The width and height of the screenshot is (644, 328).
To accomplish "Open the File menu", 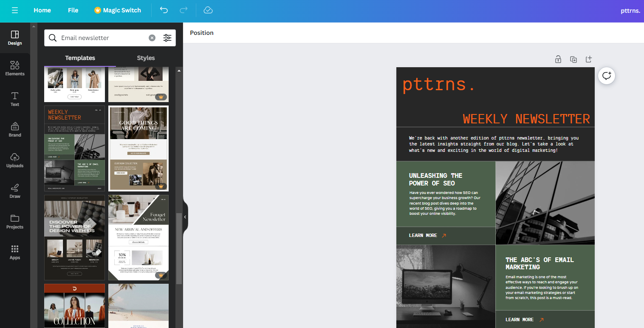I will (73, 10).
